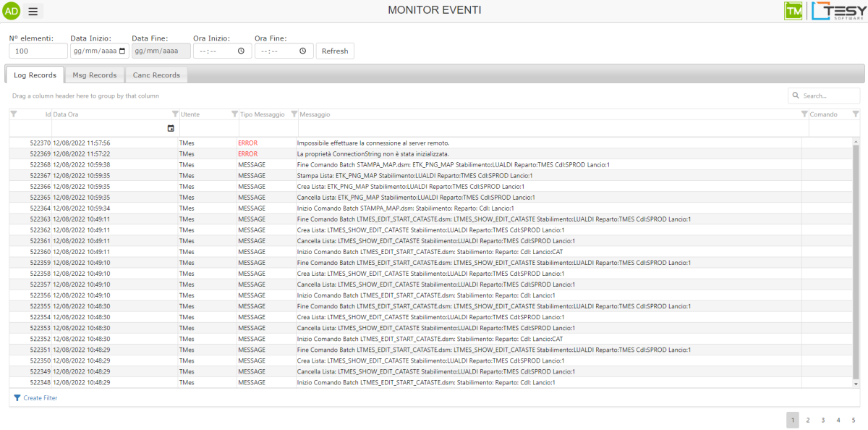Click the AD user avatar
Image resolution: width=868 pixels, height=430 pixels.
pyautogui.click(x=12, y=11)
